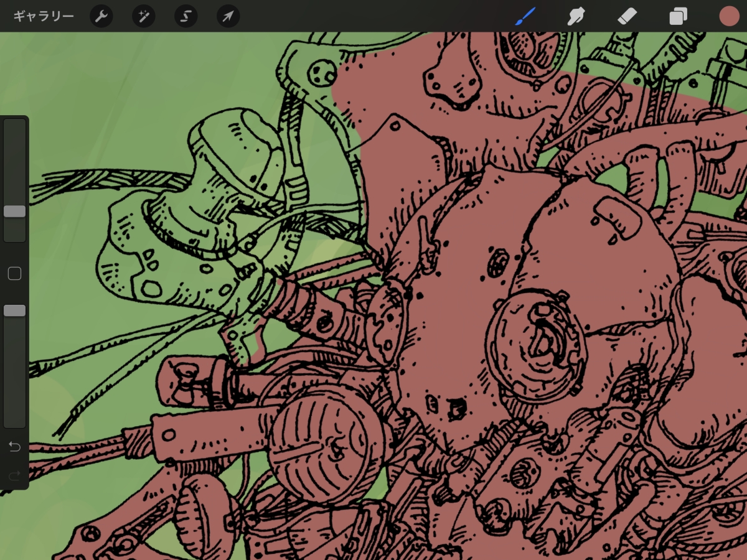The width and height of the screenshot is (747, 560).
Task: Select the Eraser tool
Action: (x=627, y=16)
